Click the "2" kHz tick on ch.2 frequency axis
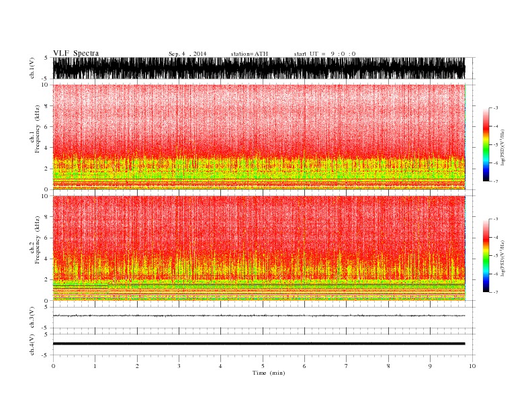 [46, 280]
